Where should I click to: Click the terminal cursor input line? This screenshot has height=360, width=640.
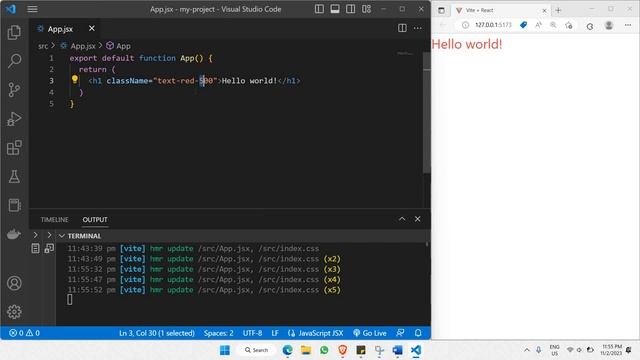[x=70, y=300]
